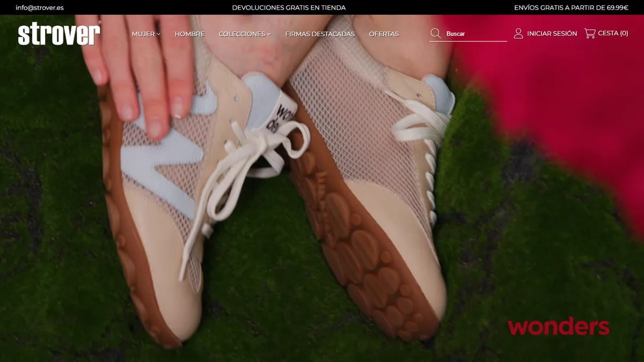Open the OFERTAS page

pyautogui.click(x=384, y=34)
